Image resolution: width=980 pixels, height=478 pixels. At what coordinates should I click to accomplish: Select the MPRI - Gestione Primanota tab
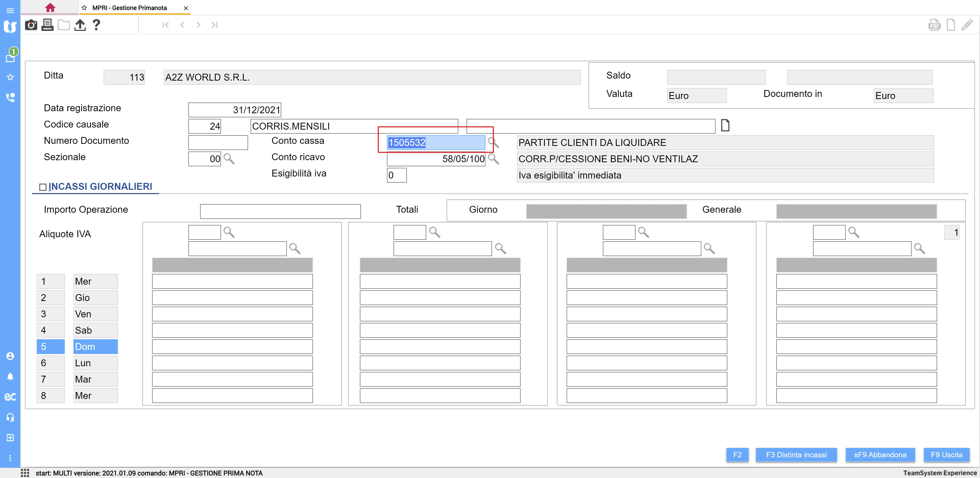coord(129,8)
